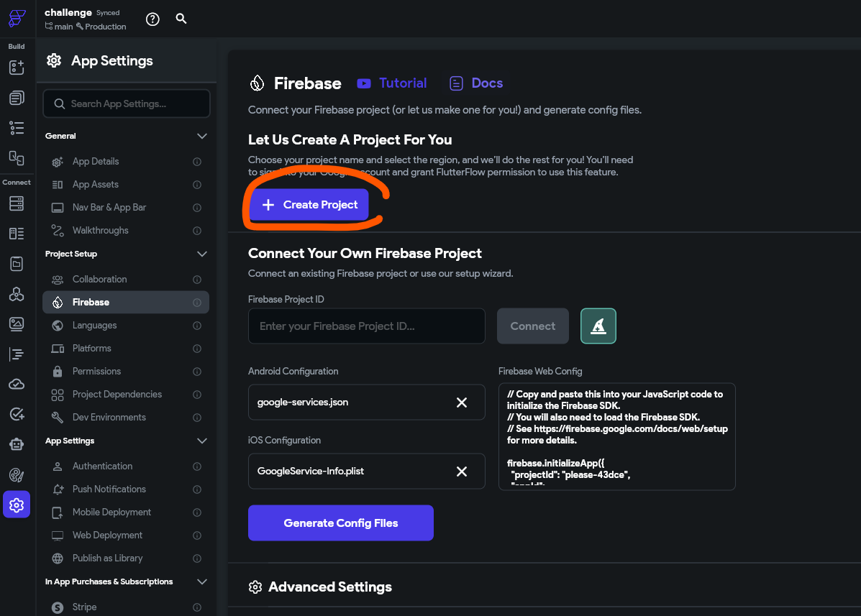Screen dimensions: 861x616
Task: Open Platforms settings
Action: tap(126, 349)
